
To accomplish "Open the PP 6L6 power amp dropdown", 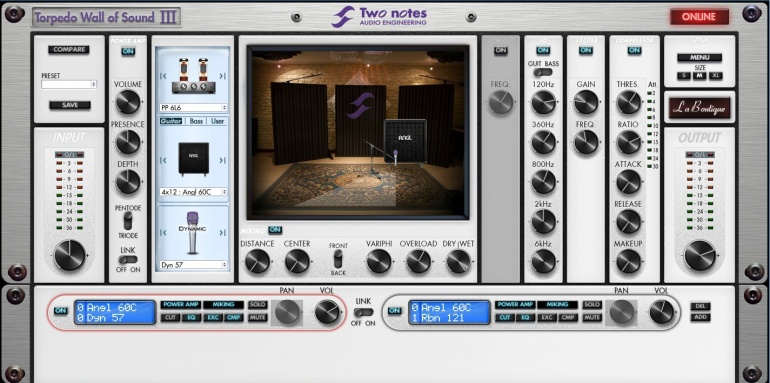I will (193, 108).
